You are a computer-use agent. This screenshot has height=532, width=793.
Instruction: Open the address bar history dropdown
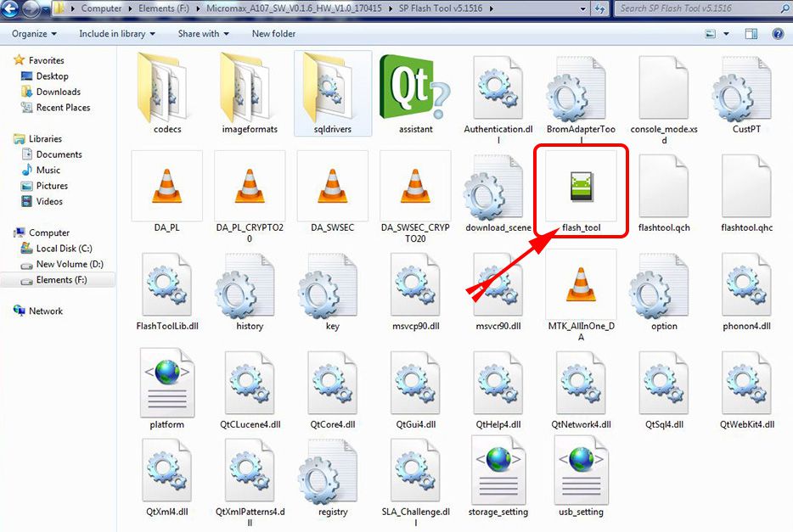point(583,8)
